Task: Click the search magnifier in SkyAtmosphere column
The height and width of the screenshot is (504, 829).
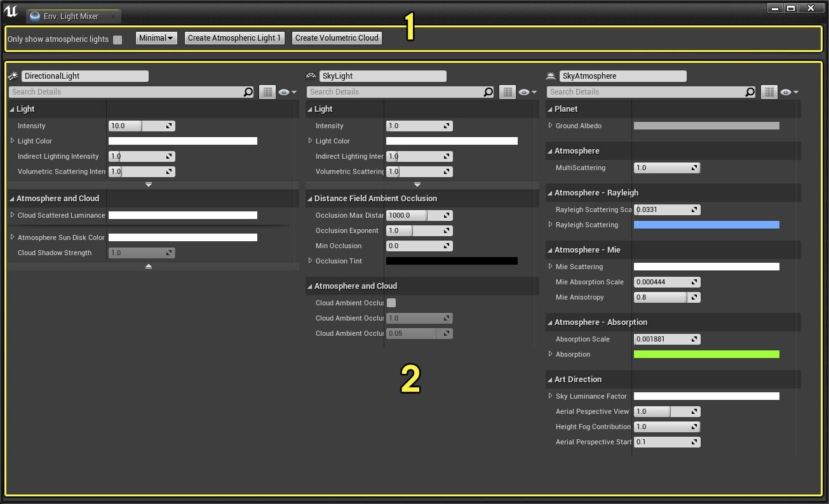Action: 750,91
